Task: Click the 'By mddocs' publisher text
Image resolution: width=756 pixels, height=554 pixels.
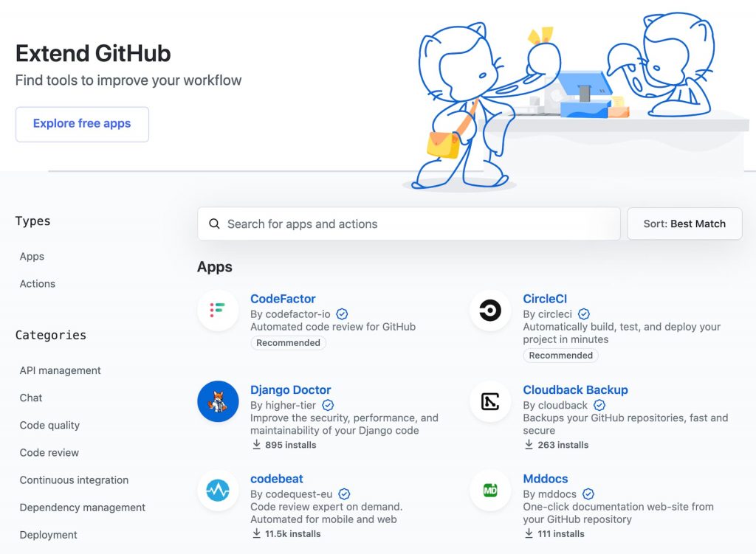Action: coord(549,494)
